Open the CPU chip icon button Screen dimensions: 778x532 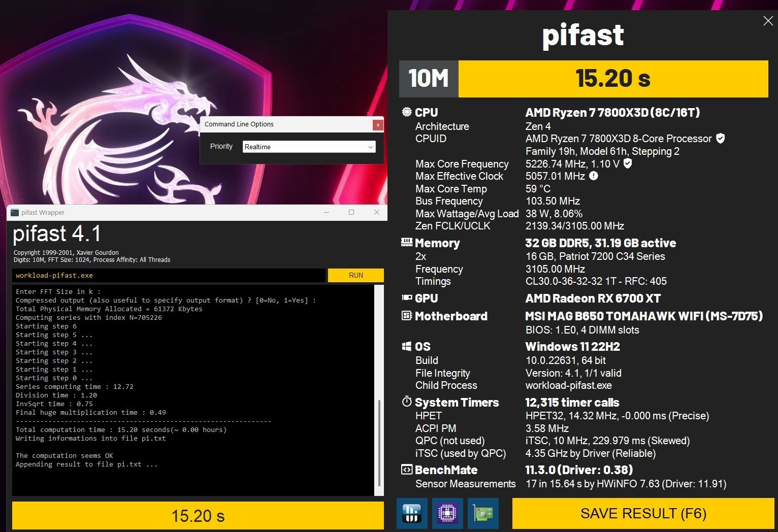coord(447,513)
